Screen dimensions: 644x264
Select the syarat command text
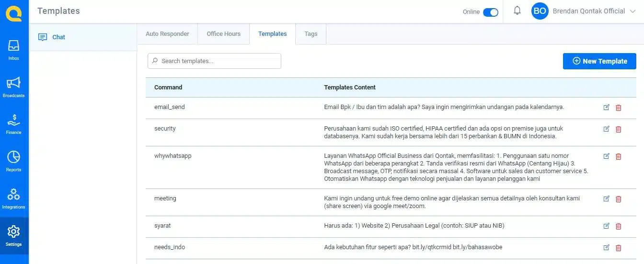point(162,226)
